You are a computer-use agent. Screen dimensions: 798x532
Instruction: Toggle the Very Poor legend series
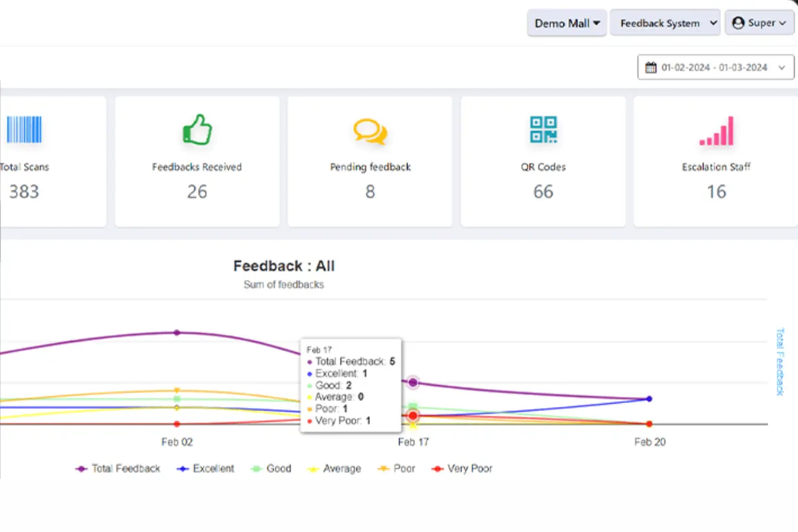pyautogui.click(x=462, y=469)
